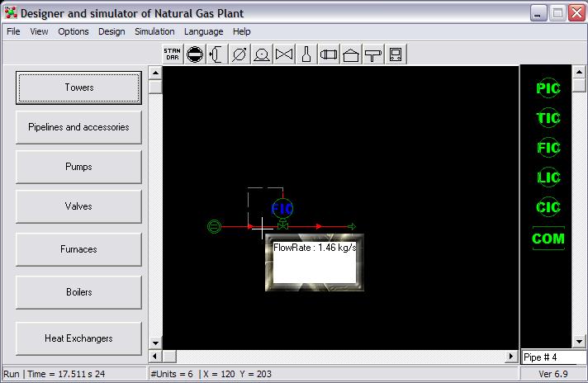Click canvas horizontal scrollbar right arrow
Viewport: 588px width, 383px height.
[x=510, y=356]
